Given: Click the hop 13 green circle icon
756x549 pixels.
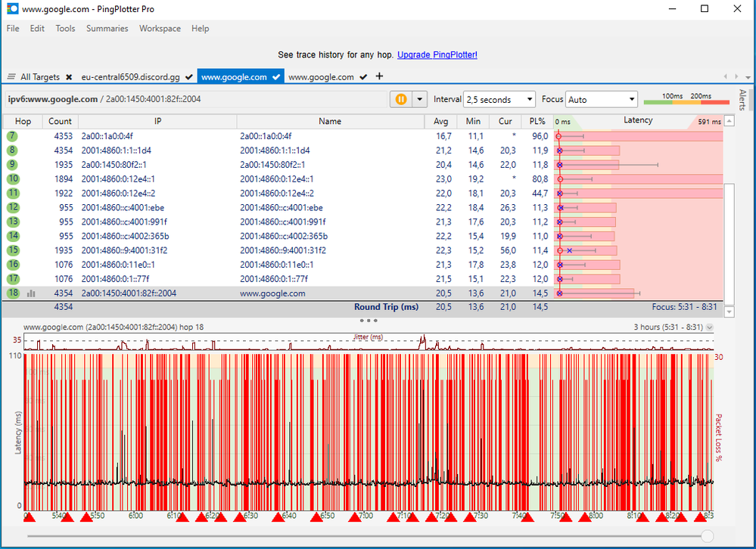Looking at the screenshot, I should [13, 222].
